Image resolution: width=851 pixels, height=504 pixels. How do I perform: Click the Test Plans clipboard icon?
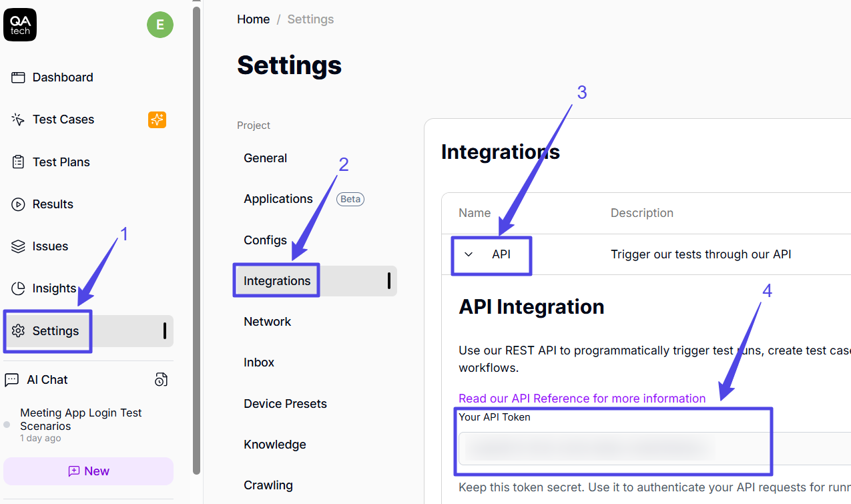pos(18,162)
